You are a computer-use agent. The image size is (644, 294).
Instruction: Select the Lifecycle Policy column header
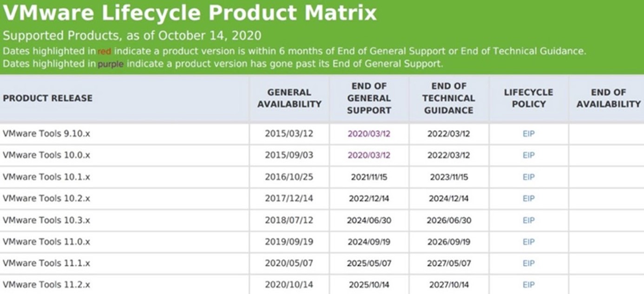tap(529, 98)
